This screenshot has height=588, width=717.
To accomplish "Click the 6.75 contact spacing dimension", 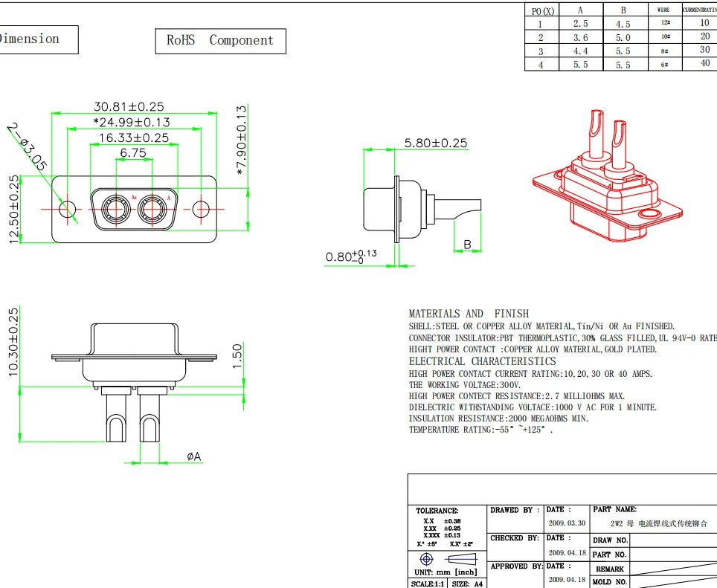I will [x=133, y=153].
